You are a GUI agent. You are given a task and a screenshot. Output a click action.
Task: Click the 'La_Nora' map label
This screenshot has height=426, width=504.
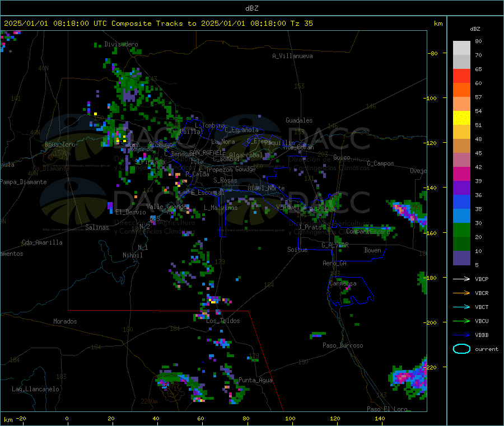click(223, 142)
